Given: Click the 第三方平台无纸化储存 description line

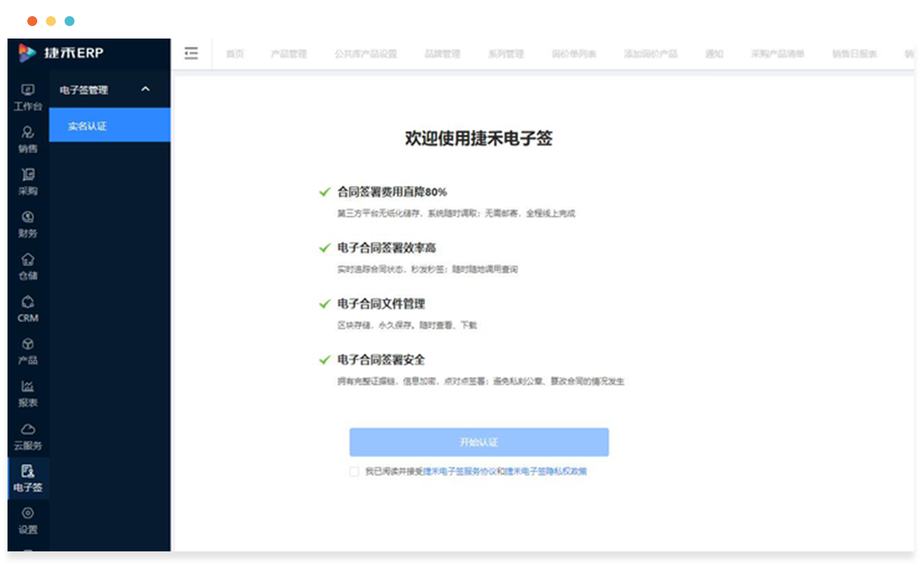Looking at the screenshot, I should coord(456,214).
